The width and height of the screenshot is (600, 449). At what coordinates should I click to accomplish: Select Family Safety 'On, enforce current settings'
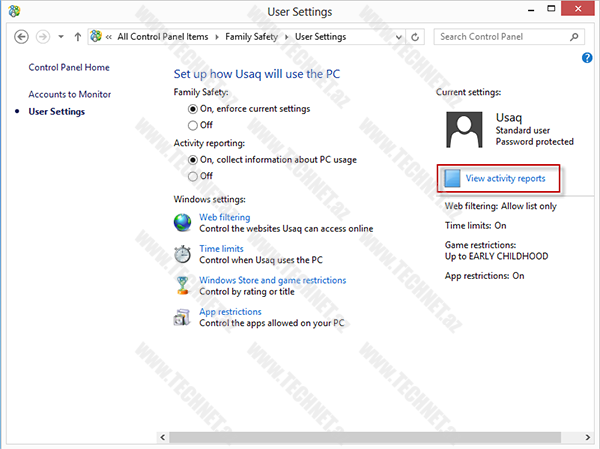pyautogui.click(x=193, y=109)
